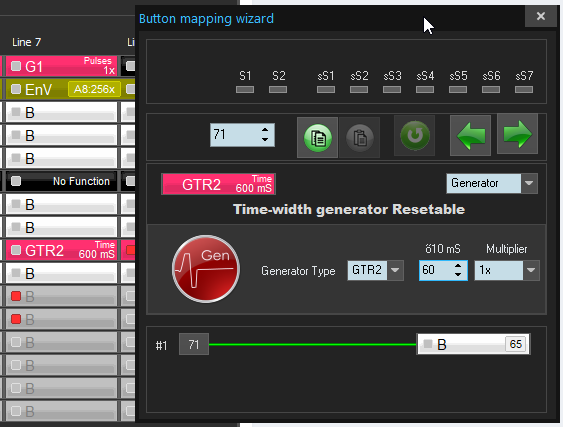The width and height of the screenshot is (563, 427).
Task: Click the A8:256x badge on EnV row
Action: pos(94,89)
